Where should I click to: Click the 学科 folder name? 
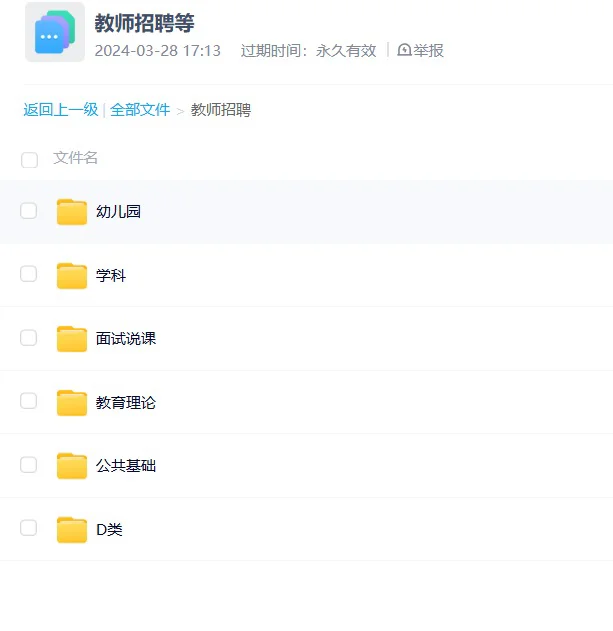click(111, 276)
